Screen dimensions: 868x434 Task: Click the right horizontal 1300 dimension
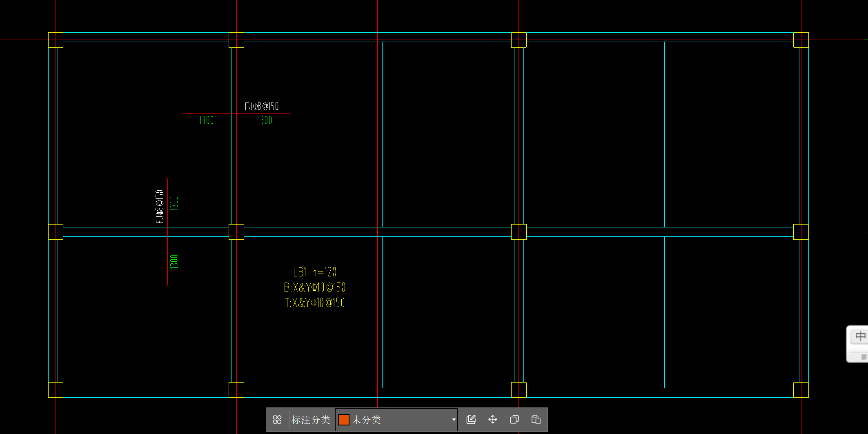click(265, 120)
